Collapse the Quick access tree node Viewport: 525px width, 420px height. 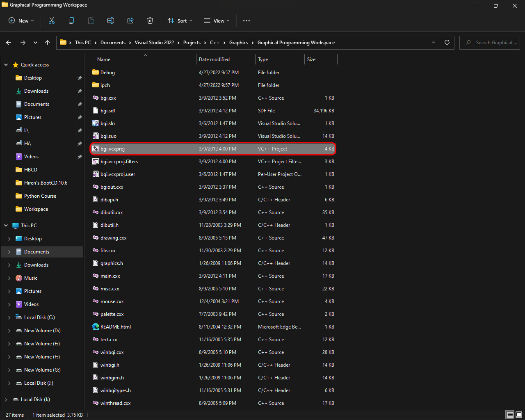click(6, 65)
